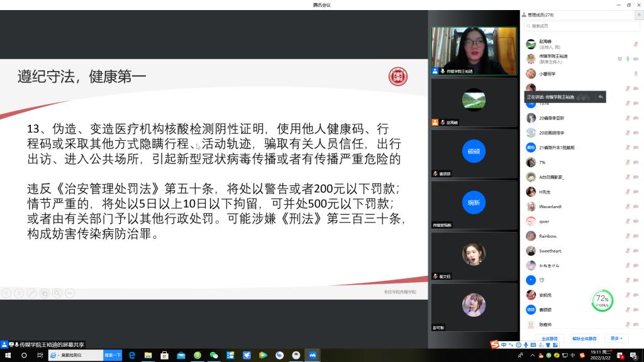Click the slide next-page control icon
Image resolution: width=644 pixels, height=362 pixels.
point(19,293)
